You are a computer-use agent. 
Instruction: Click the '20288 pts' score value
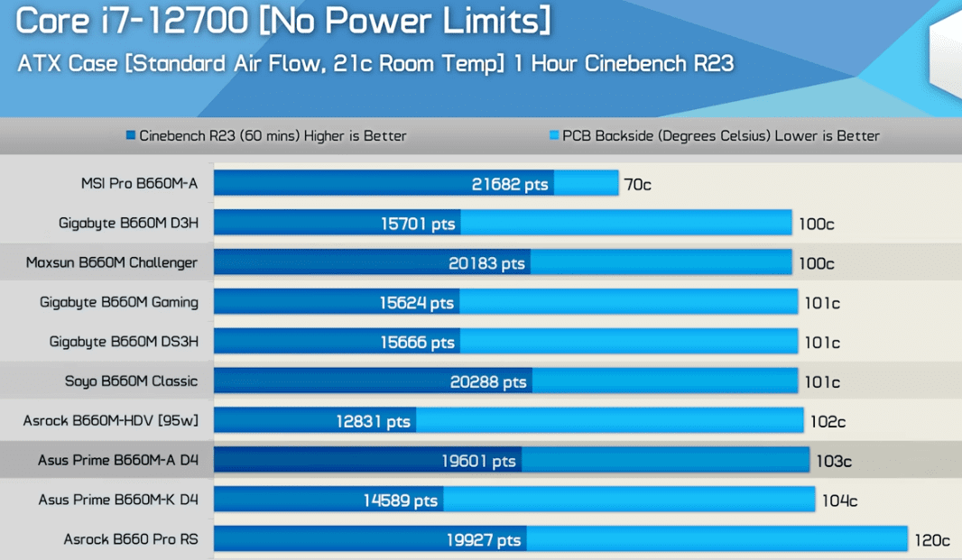(x=488, y=382)
